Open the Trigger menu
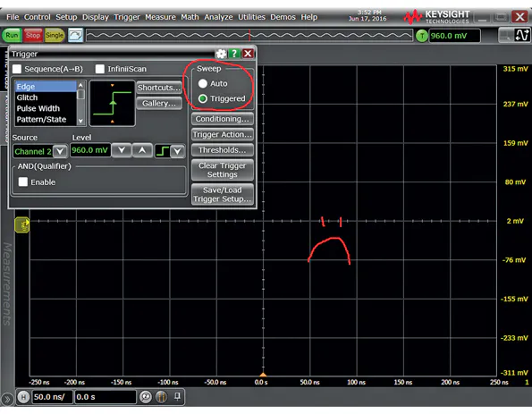 [x=127, y=17]
